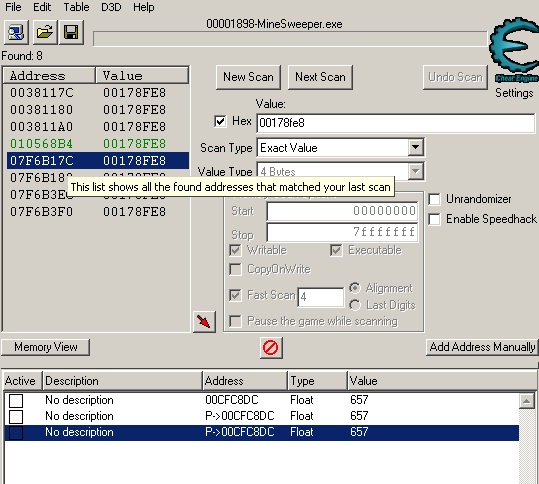Select the Alignment radio button
This screenshot has width=539, height=484.
tap(354, 288)
